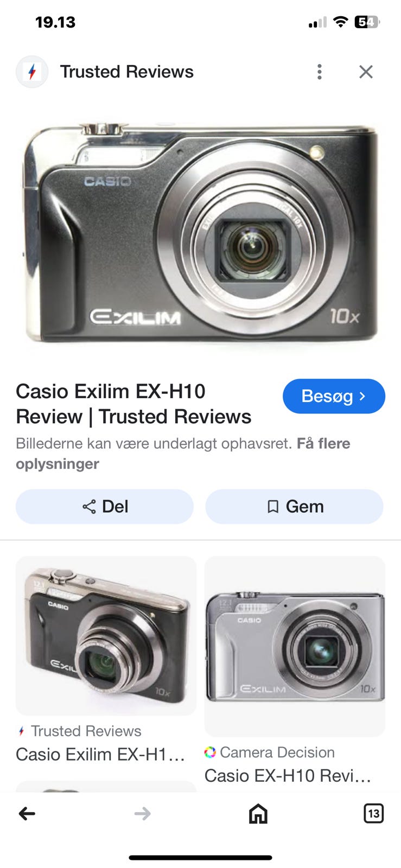The image size is (401, 868).
Task: Open the Camera Decision source label
Action: pos(270,752)
